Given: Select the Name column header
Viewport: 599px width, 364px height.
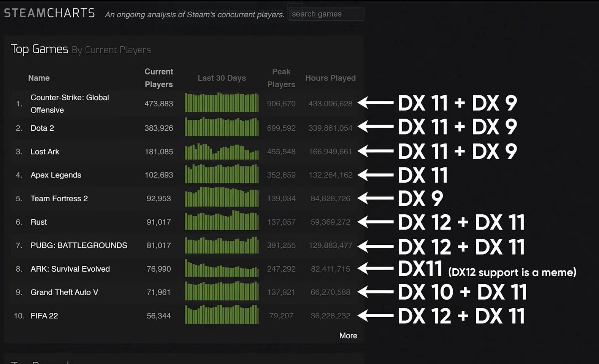Looking at the screenshot, I should [39, 78].
